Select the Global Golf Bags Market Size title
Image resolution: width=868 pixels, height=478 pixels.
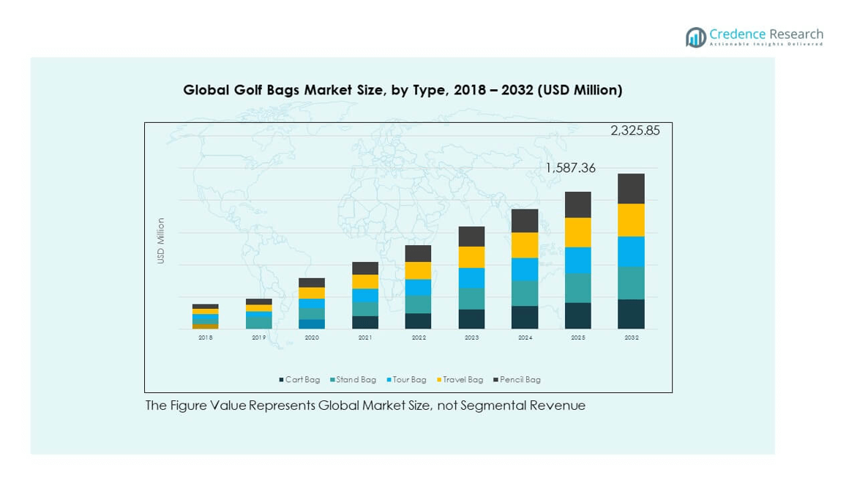[x=403, y=90]
